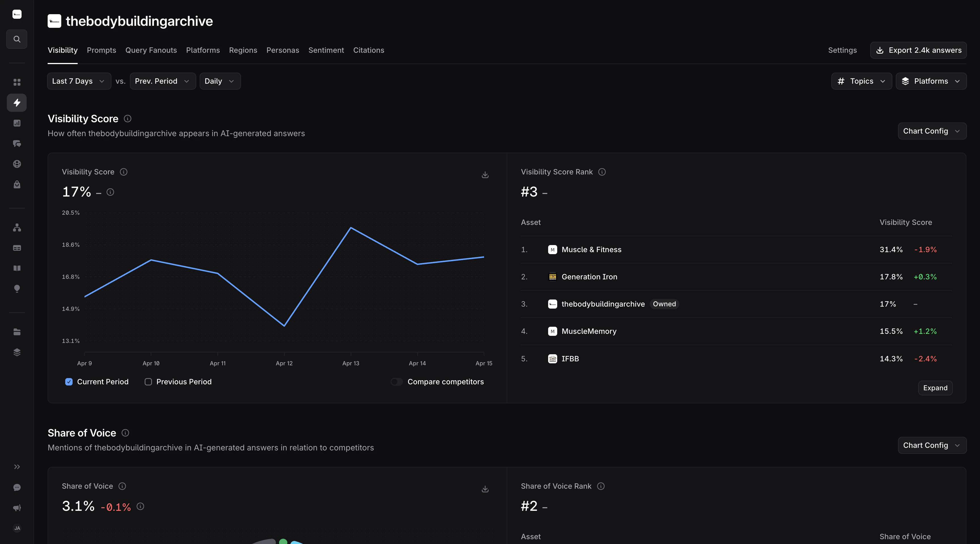Open the search icon in the sidebar
Viewport: 980px width, 544px height.
pos(17,39)
